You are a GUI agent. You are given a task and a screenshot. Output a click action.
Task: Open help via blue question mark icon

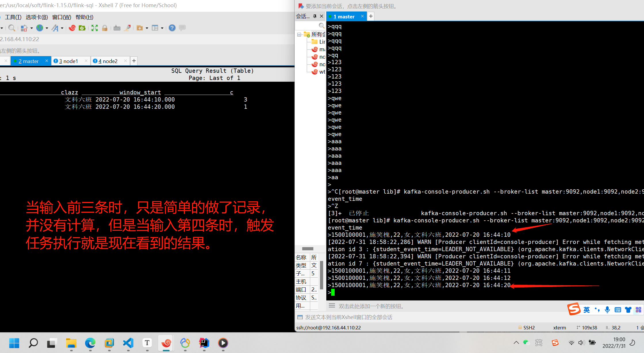(x=172, y=28)
